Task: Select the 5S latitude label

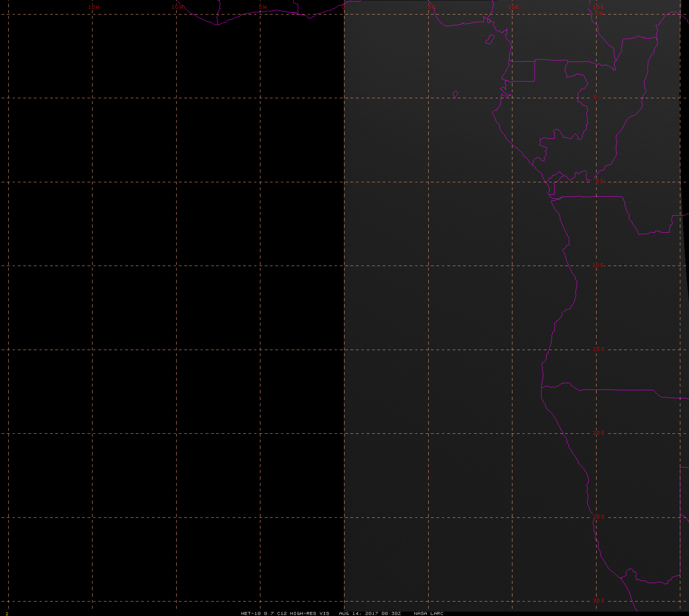Action: pyautogui.click(x=600, y=181)
